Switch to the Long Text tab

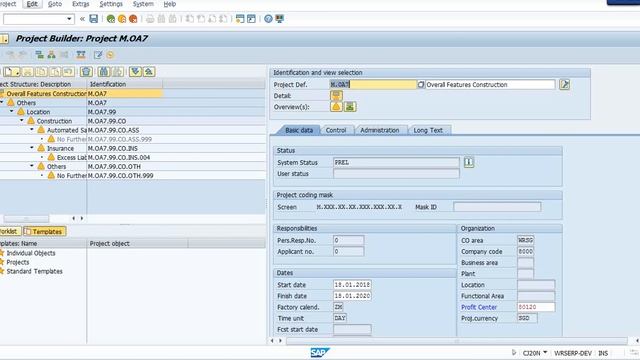click(x=428, y=130)
